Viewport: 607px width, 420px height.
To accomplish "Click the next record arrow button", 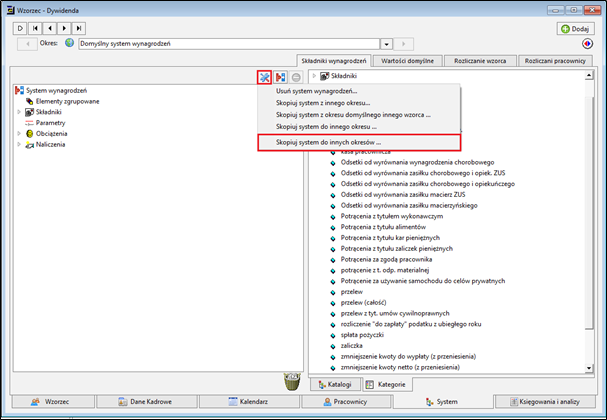I will [64, 28].
